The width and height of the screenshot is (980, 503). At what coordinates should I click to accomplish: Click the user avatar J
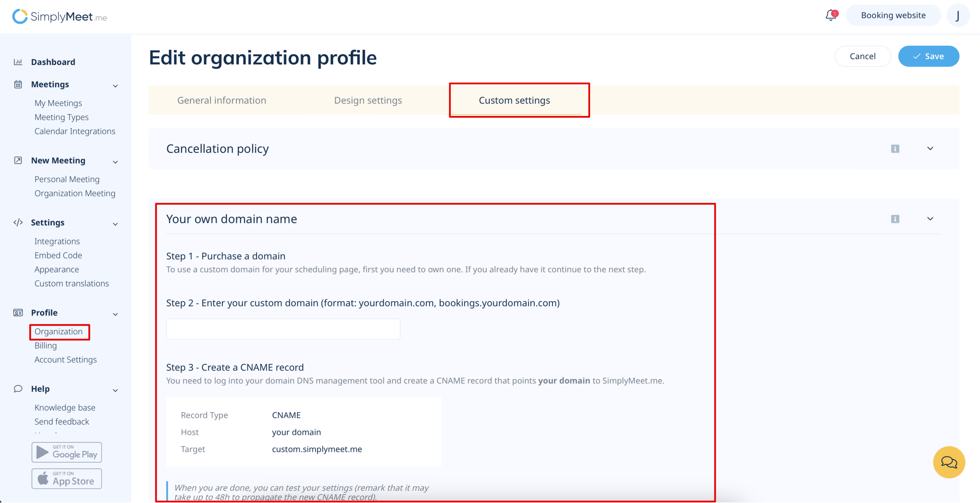coord(958,15)
